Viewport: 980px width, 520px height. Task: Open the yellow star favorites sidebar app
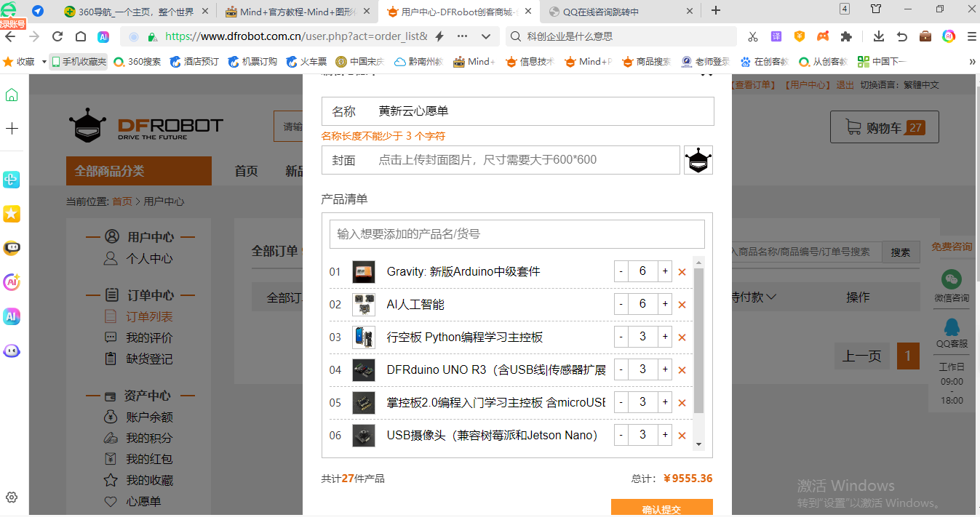12,213
